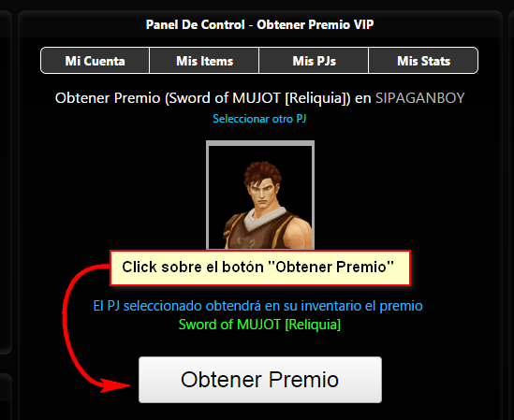Image resolution: width=514 pixels, height=420 pixels.
Task: Open the Mi Cuenta tab
Action: (x=95, y=61)
